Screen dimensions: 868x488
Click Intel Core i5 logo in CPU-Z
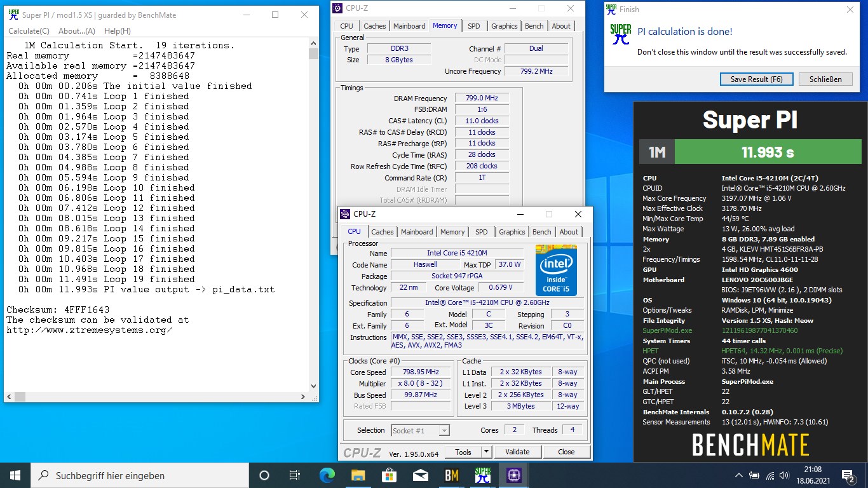click(556, 270)
